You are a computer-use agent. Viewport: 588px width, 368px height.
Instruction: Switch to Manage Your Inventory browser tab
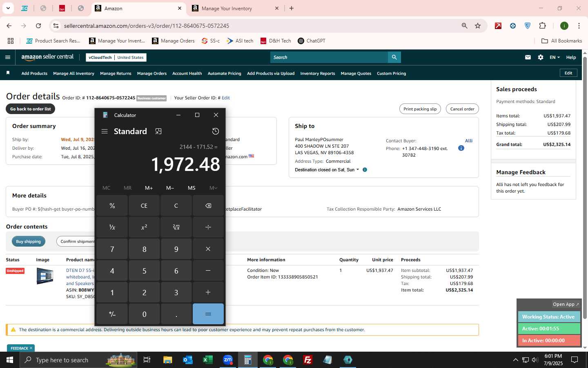pos(227,8)
